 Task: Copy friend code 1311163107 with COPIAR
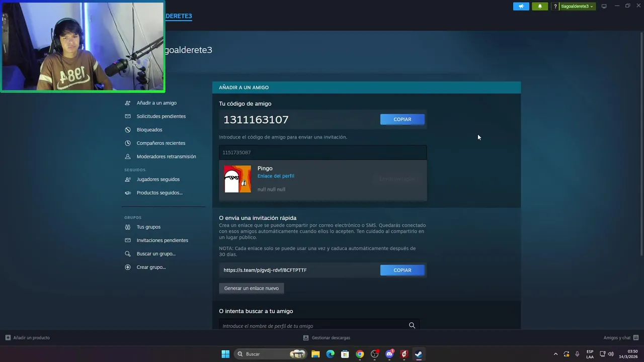pyautogui.click(x=403, y=119)
